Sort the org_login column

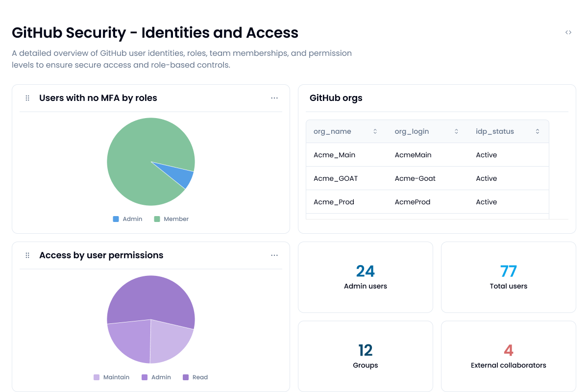click(456, 131)
